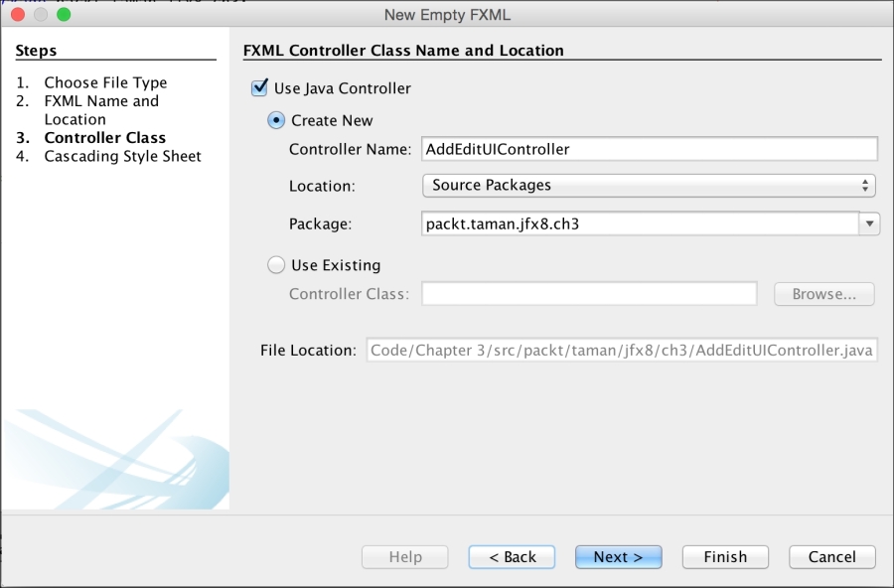Screen dimensions: 894x588
Task: Click the green zoom window button
Action: 64,15
